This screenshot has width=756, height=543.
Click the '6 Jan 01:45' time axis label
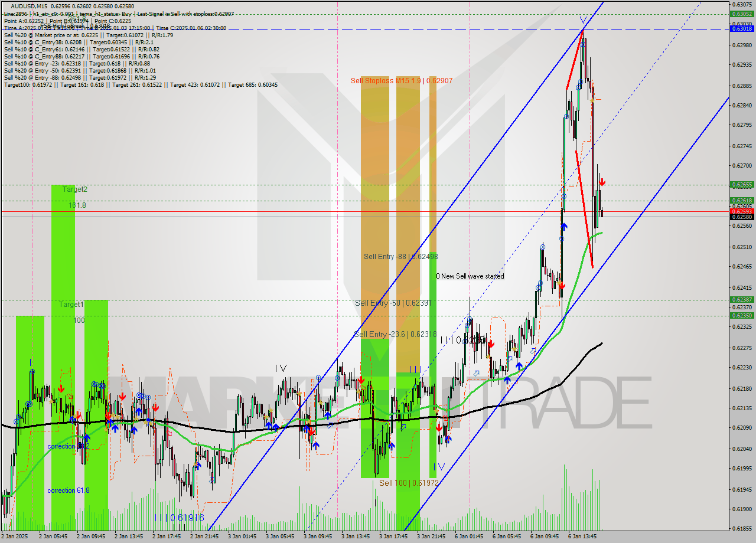[x=470, y=537]
